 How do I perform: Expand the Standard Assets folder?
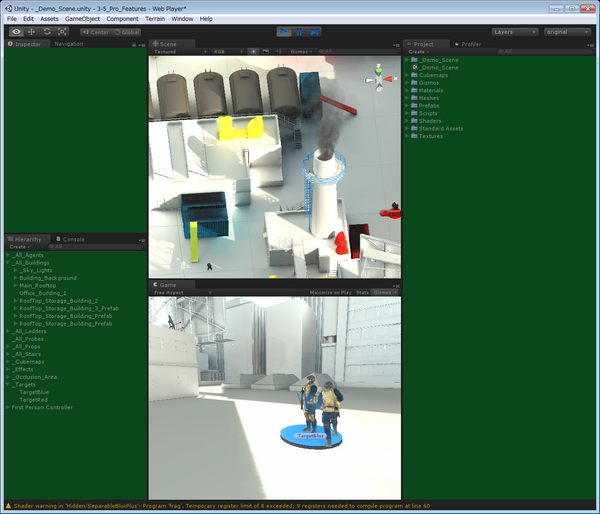(x=408, y=129)
